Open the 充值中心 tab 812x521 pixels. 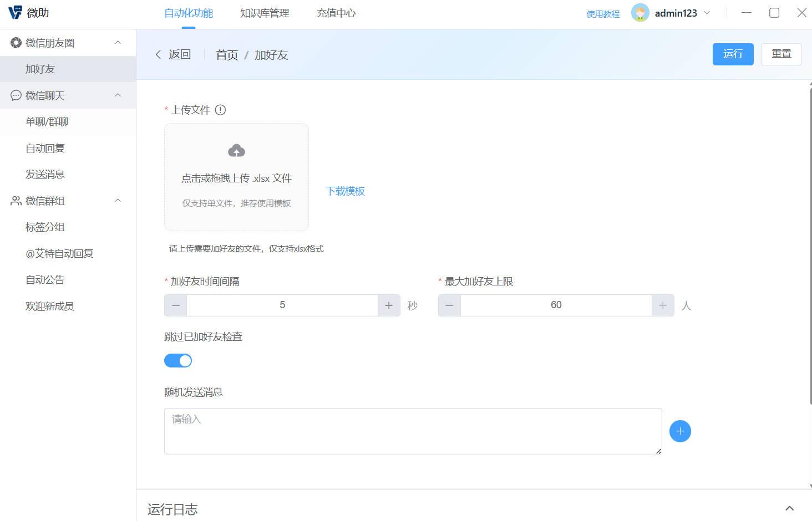(336, 13)
